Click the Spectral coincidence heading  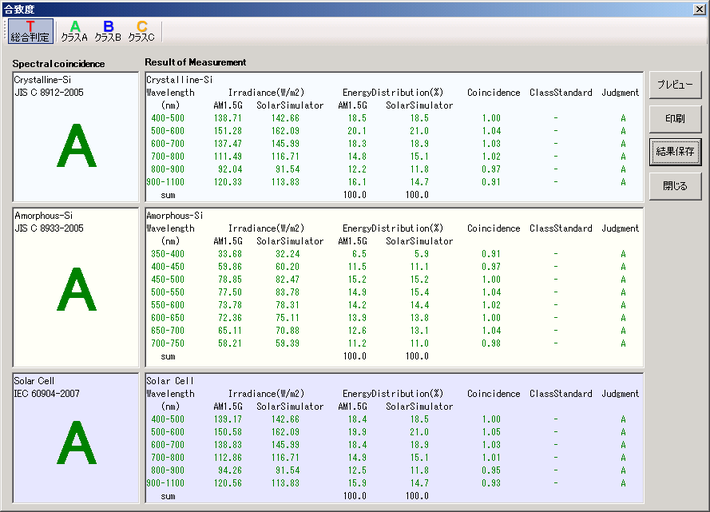pyautogui.click(x=58, y=64)
